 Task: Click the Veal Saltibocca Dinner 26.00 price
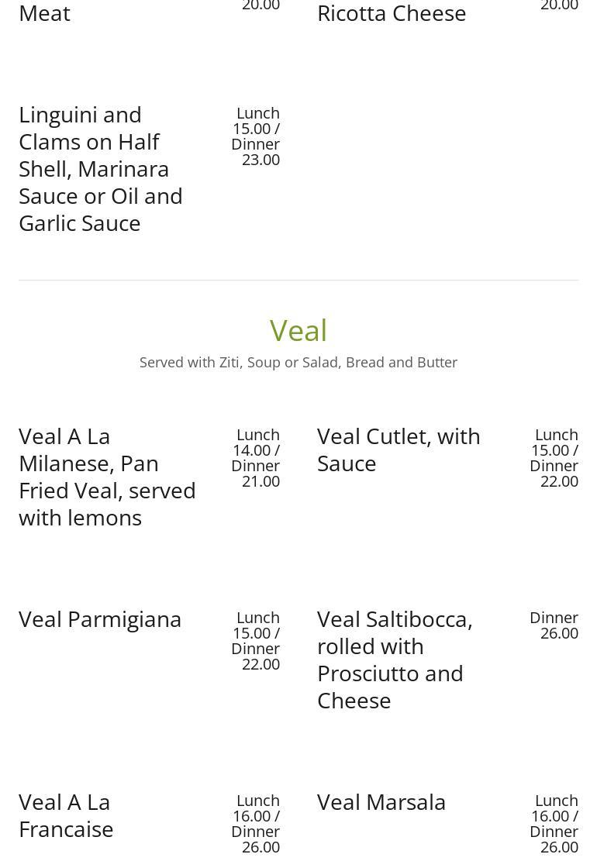(x=554, y=625)
